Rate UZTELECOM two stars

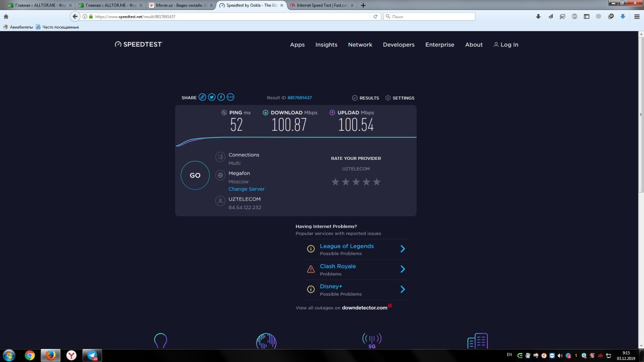click(346, 182)
